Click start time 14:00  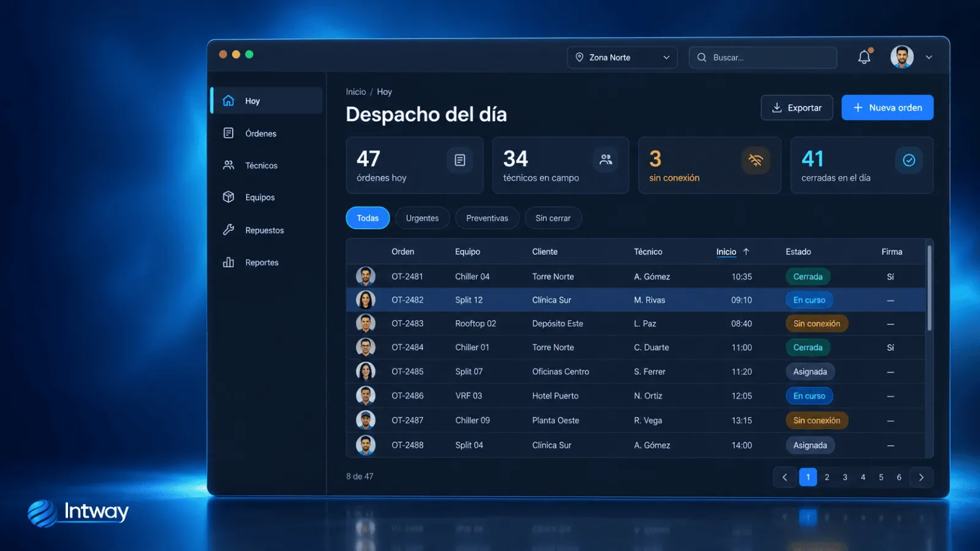tap(742, 445)
